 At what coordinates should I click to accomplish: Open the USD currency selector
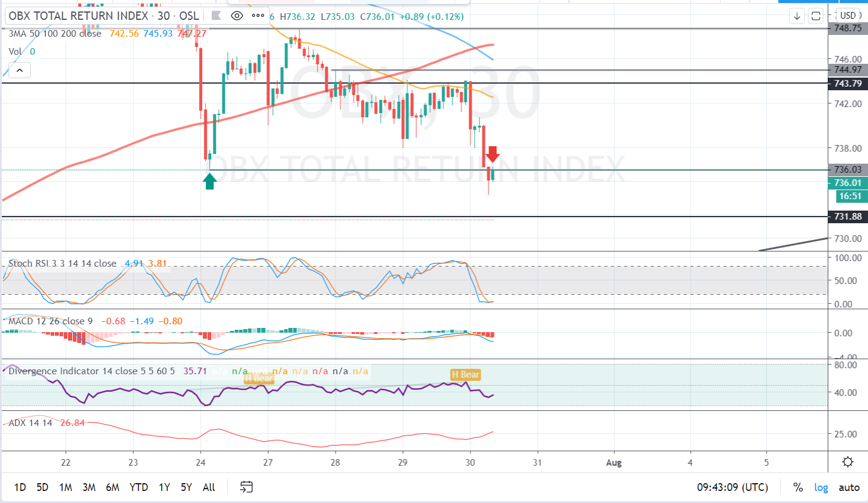(848, 16)
